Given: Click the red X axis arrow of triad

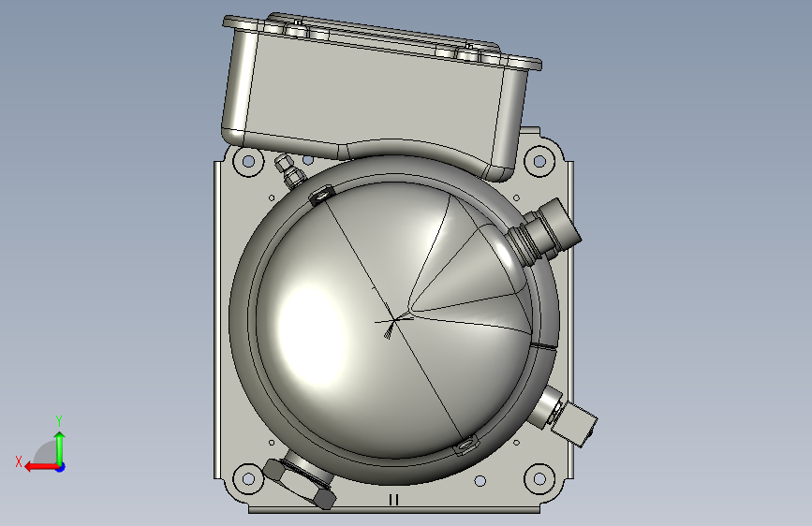Looking at the screenshot, I should [41, 467].
